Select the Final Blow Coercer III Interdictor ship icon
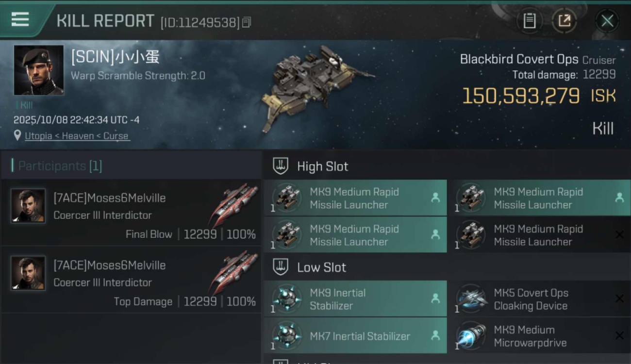This screenshot has width=631, height=364. click(234, 205)
